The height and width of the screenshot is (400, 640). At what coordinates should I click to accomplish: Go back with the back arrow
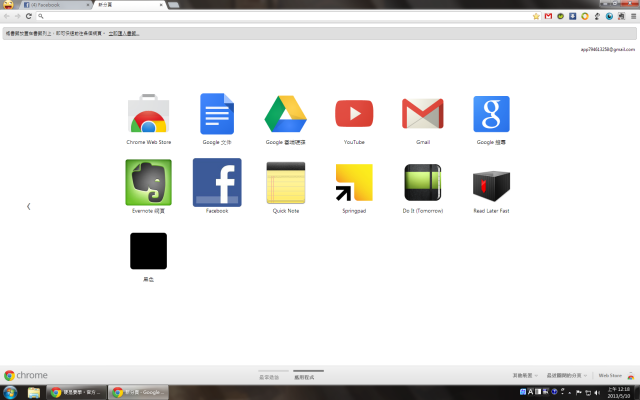click(7, 16)
